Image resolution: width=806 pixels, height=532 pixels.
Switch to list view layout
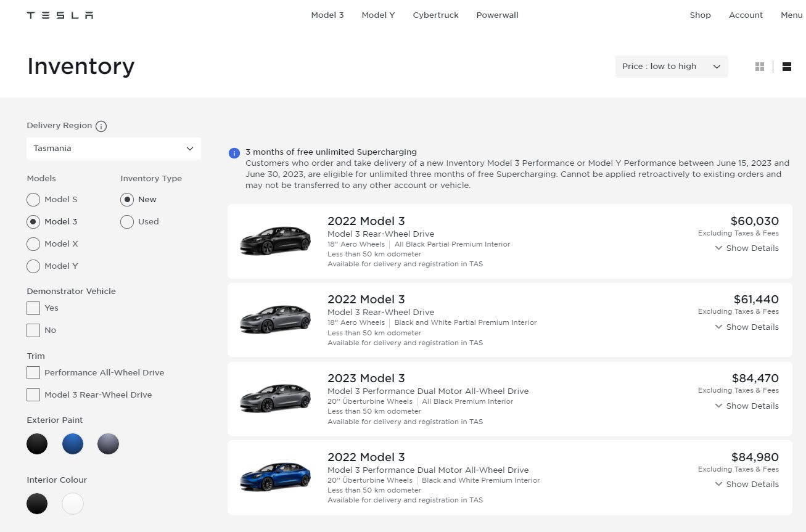[x=786, y=66]
